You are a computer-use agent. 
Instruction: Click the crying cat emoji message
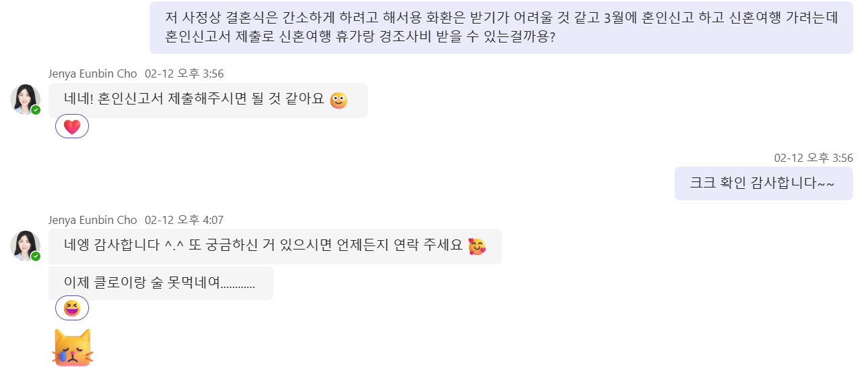(x=72, y=347)
